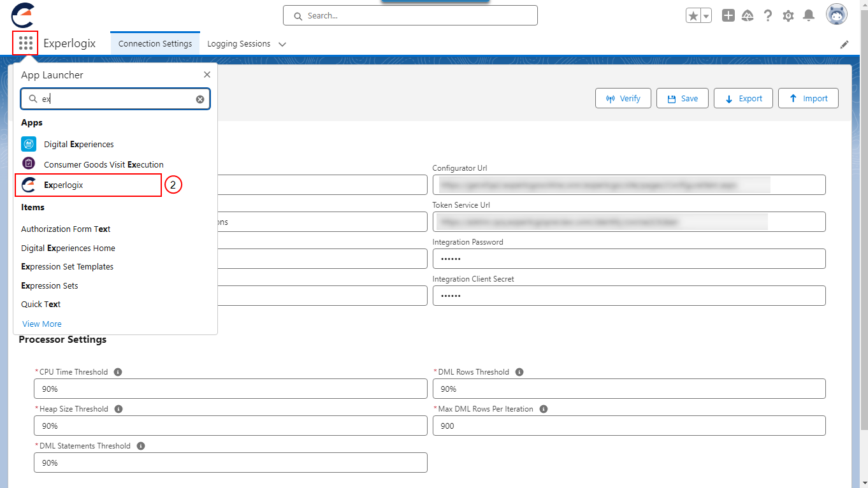Close the App Launcher panel
The height and width of the screenshot is (488, 868).
[206, 75]
